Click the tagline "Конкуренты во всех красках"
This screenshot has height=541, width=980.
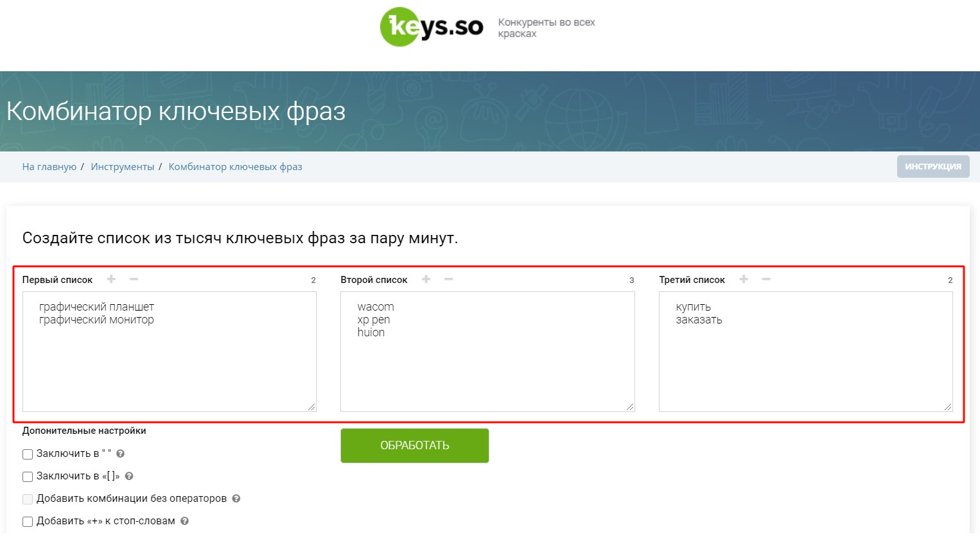point(547,28)
